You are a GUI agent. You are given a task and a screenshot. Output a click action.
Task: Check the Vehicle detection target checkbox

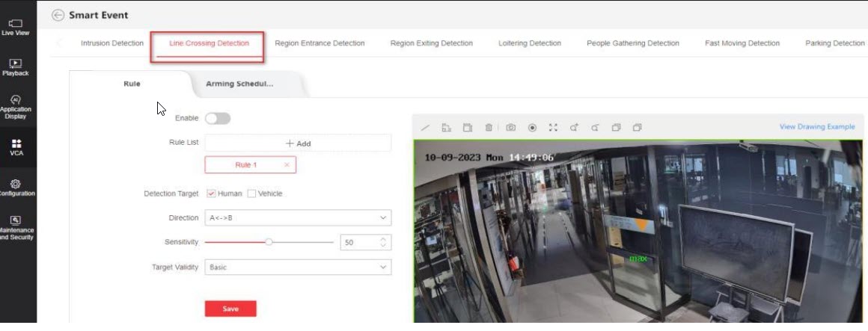(x=251, y=194)
